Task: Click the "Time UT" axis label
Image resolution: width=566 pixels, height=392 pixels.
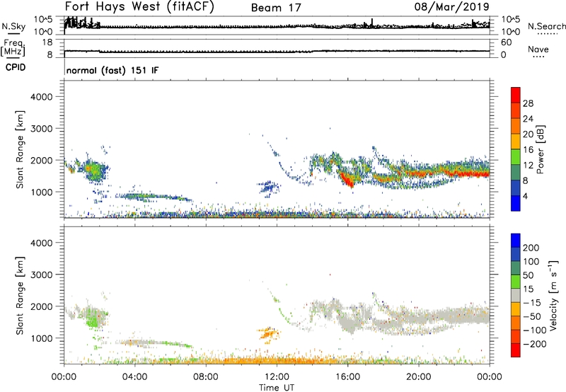Action: (x=277, y=388)
